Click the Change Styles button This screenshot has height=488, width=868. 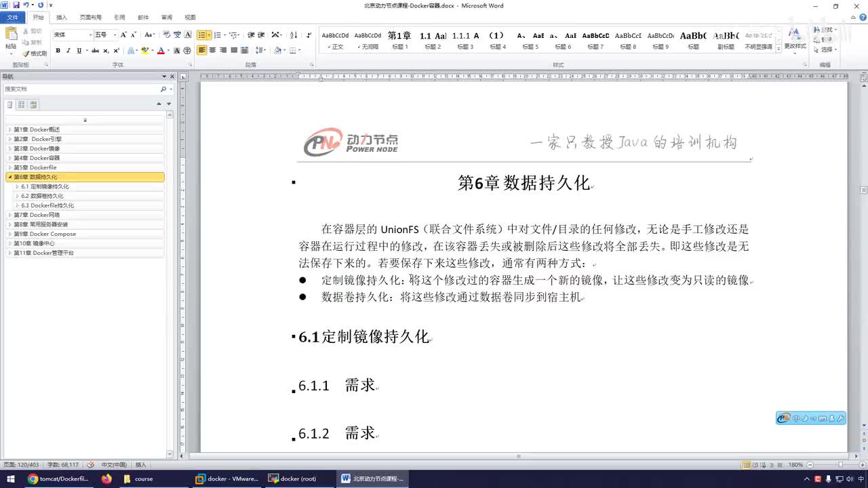pos(795,40)
